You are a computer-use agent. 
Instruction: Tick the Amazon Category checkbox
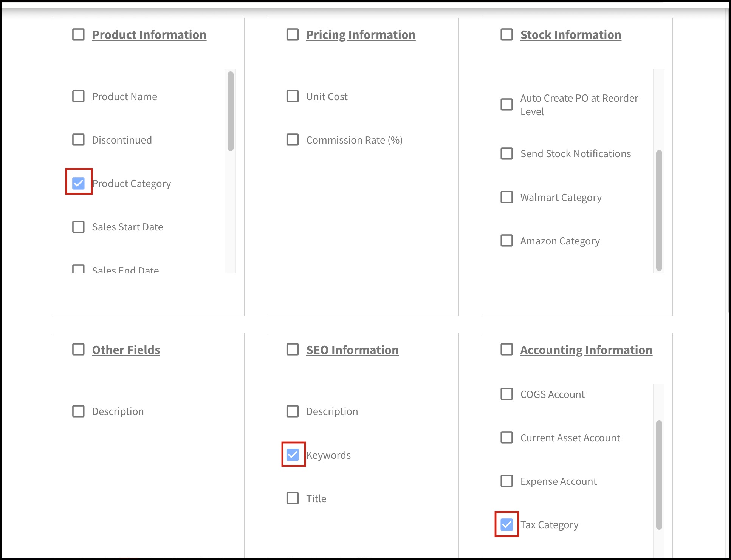(x=506, y=240)
